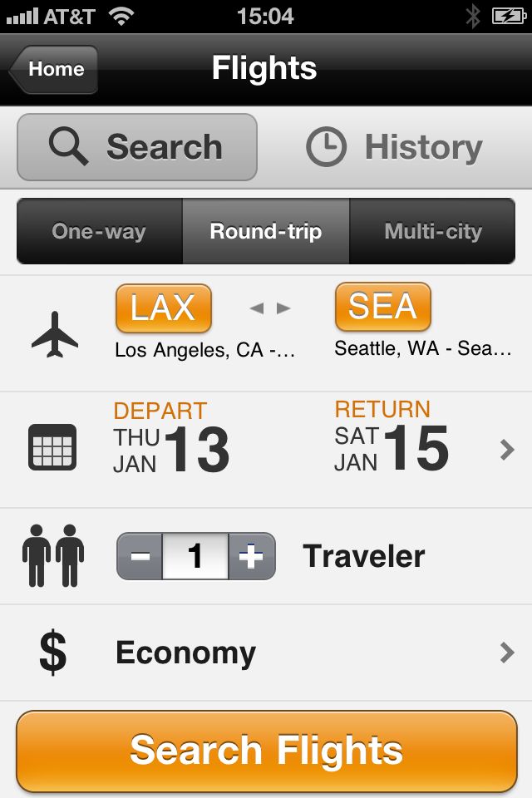
Task: Open the Economy cabin class selector
Action: click(x=186, y=653)
